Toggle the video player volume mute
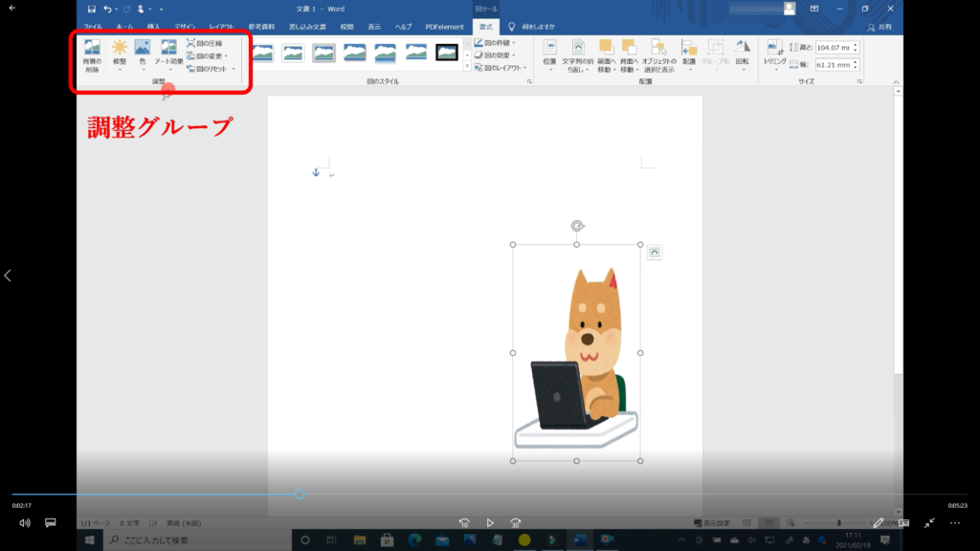 click(25, 523)
